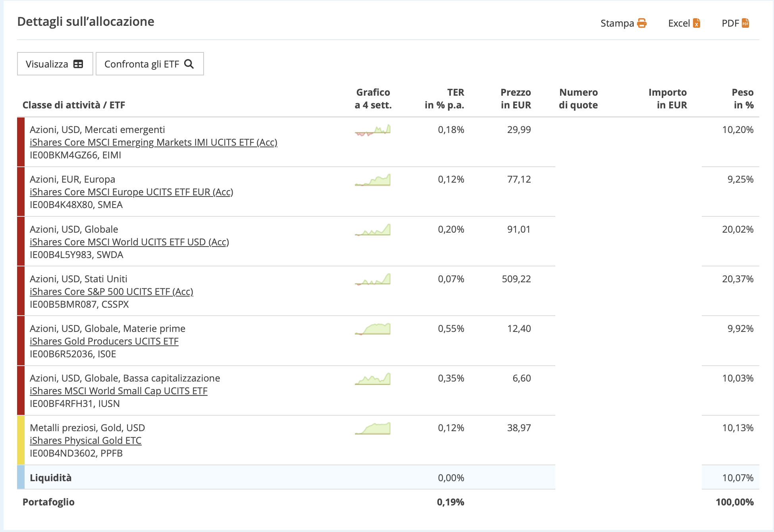Open the Gold Producers 4-week chart thumbnail
This screenshot has width=774, height=532.
pos(372,329)
